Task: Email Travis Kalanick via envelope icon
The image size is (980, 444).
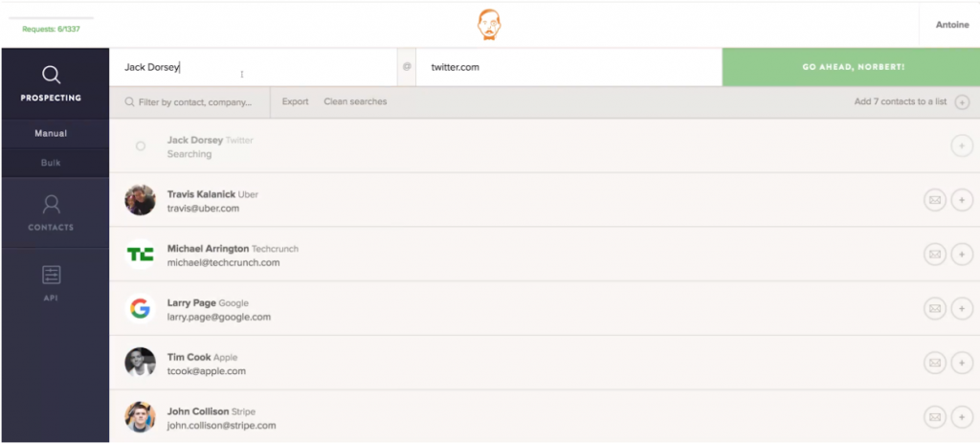Action: 934,201
